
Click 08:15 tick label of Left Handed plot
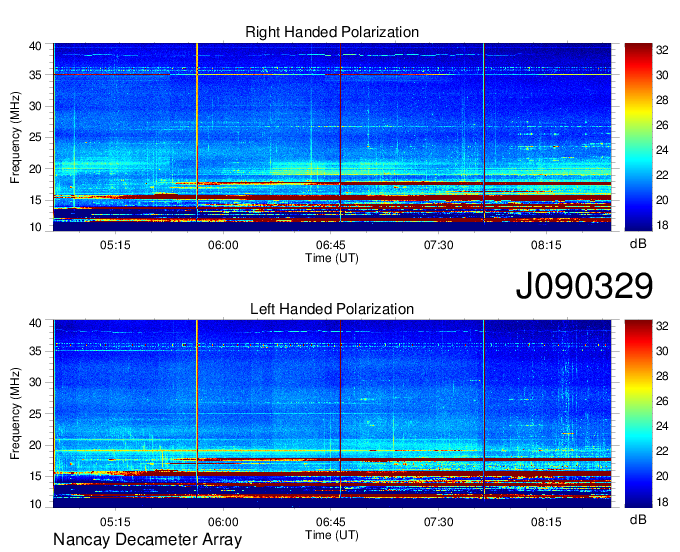546,522
